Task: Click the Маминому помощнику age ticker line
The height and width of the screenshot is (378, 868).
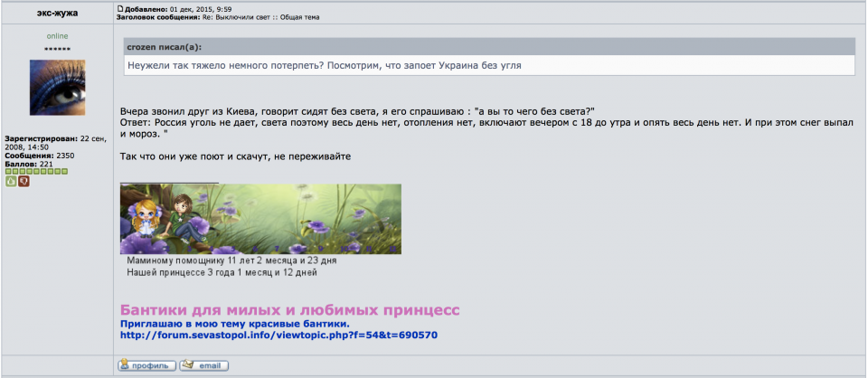Action: click(221, 260)
